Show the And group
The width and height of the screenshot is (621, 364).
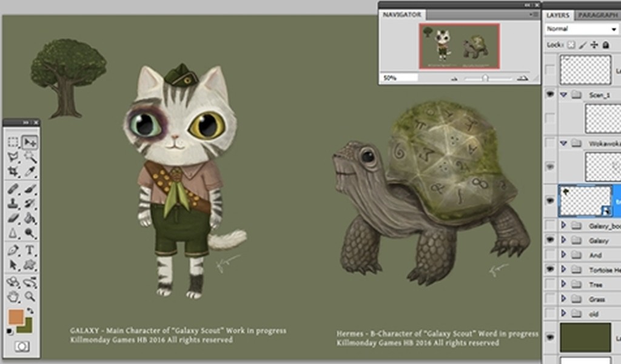[549, 254]
